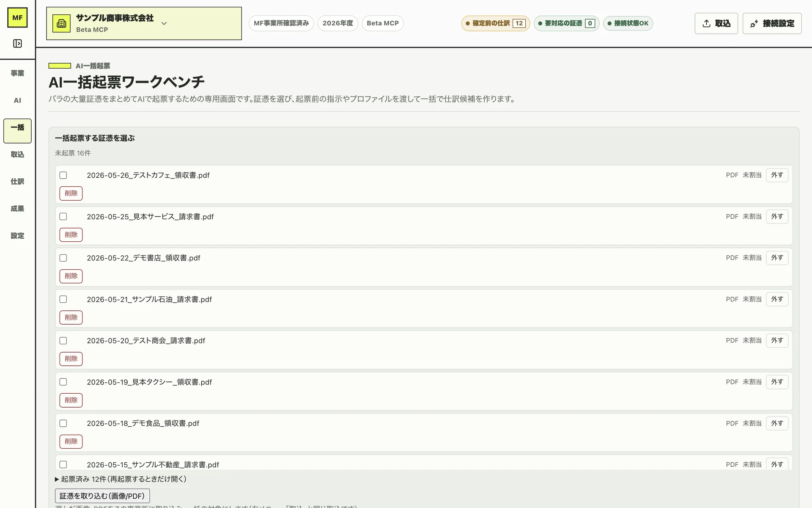This screenshot has width=812, height=508.
Task: Go to 取込 in the sidebar
Action: pyautogui.click(x=17, y=155)
